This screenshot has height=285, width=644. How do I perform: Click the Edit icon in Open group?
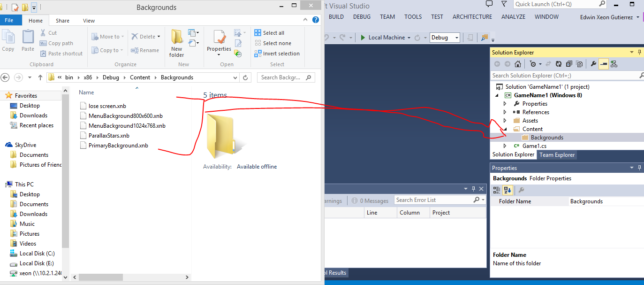point(238,43)
